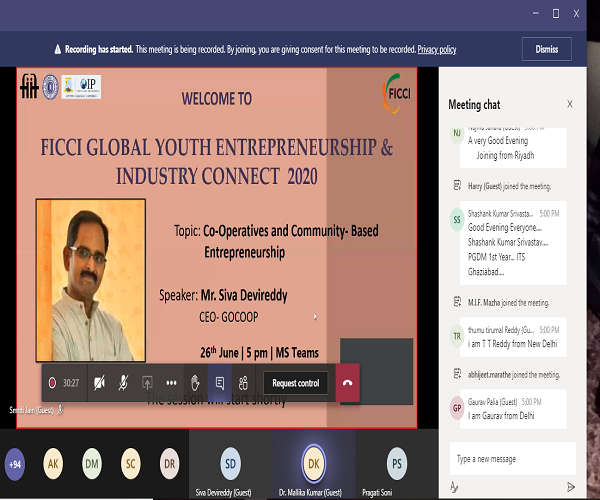Image resolution: width=600 pixels, height=500 pixels.
Task: Click 'CEO- GOCOOP' text on slide
Action: pyautogui.click(x=228, y=317)
